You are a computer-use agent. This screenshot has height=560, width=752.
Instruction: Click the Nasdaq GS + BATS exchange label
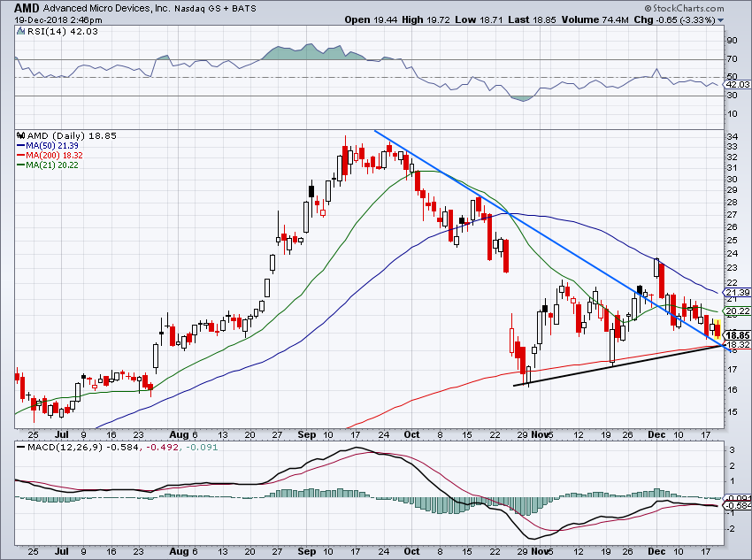215,9
